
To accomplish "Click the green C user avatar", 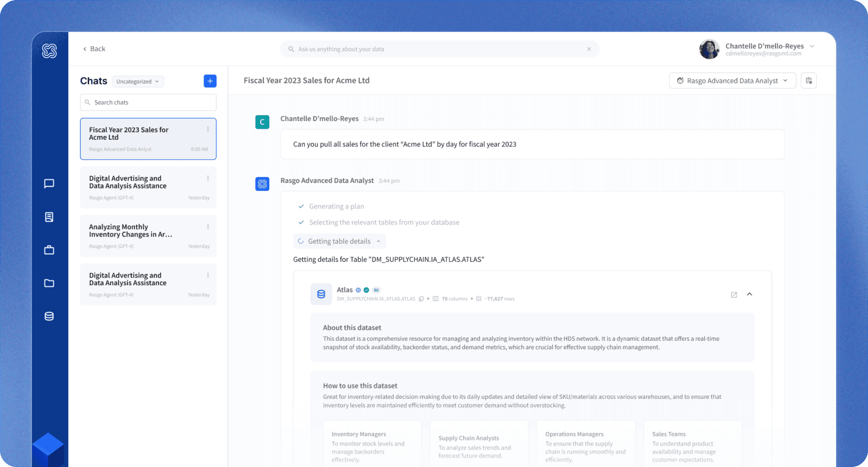I will click(262, 122).
